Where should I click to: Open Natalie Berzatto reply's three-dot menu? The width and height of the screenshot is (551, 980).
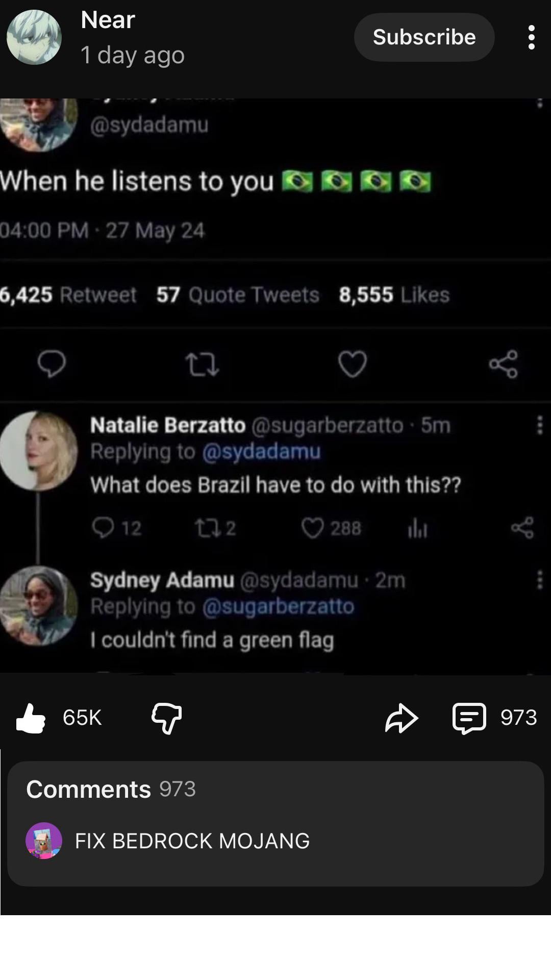pos(539,425)
